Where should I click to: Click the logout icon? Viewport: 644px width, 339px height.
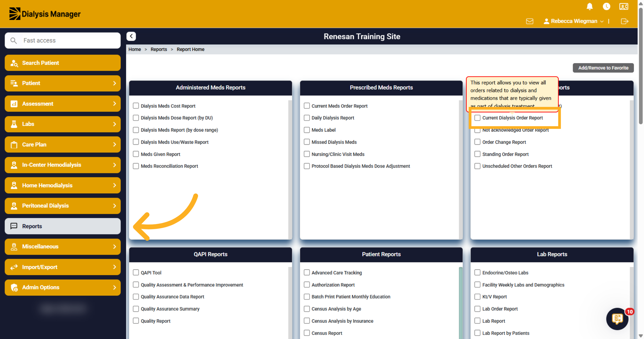(x=624, y=21)
